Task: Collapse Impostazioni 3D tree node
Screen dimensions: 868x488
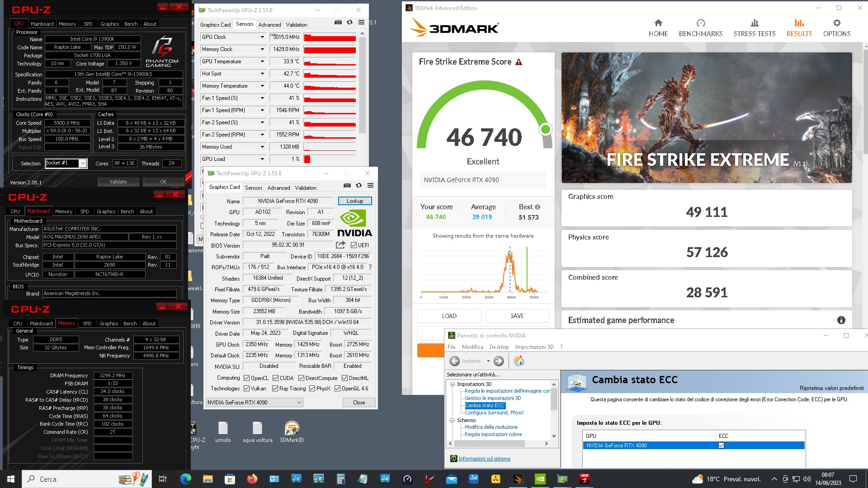Action: point(452,384)
